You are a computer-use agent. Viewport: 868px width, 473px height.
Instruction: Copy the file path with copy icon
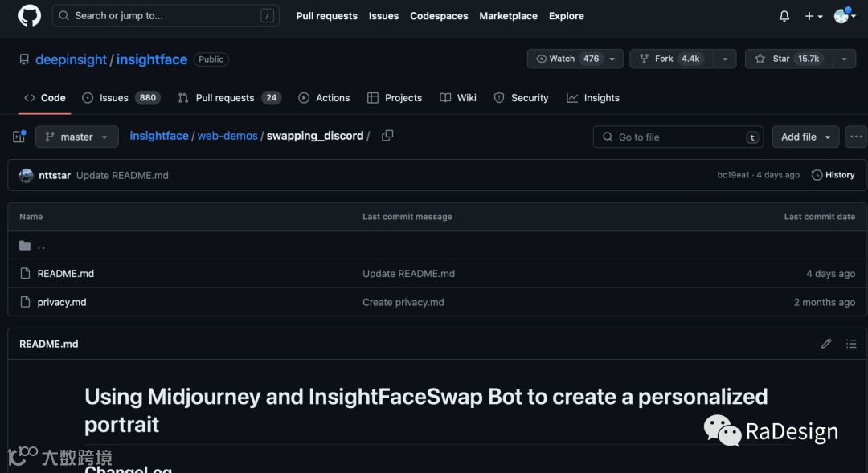point(387,136)
